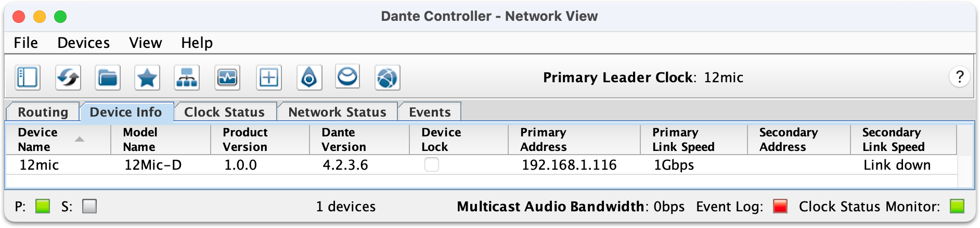Toggle the filter pane sidebar icon
This screenshot has width=980, height=228.
tap(28, 78)
